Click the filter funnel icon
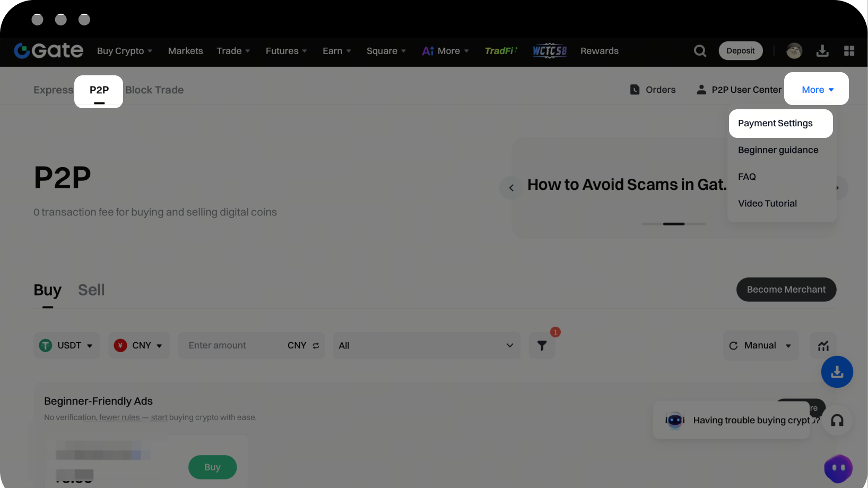Viewport: 868px width, 488px height. tap(542, 346)
